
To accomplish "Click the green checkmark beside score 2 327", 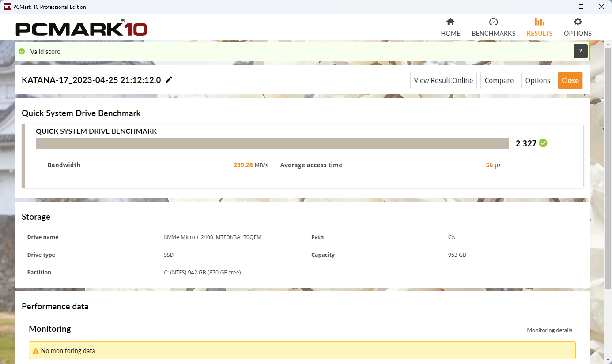I will (543, 143).
